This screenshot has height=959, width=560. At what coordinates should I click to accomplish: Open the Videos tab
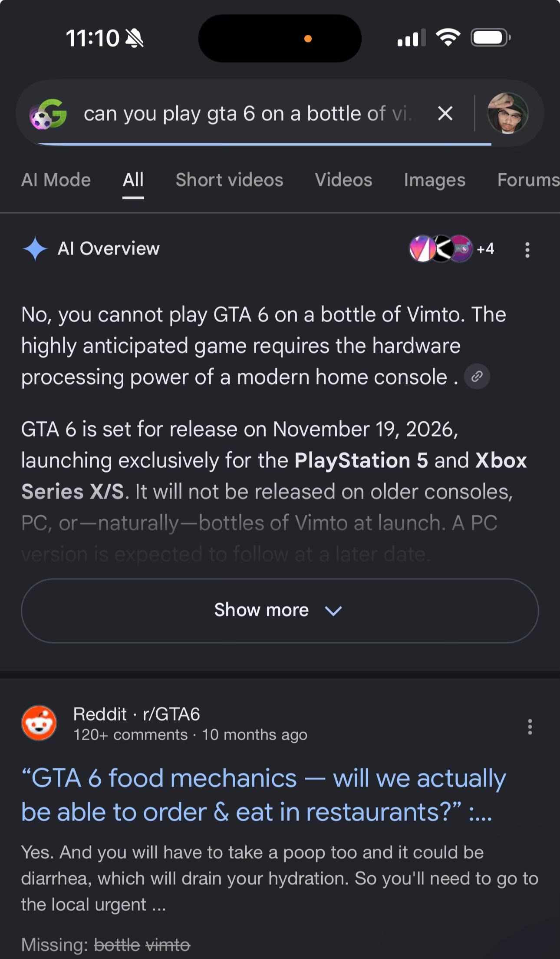[x=343, y=180]
